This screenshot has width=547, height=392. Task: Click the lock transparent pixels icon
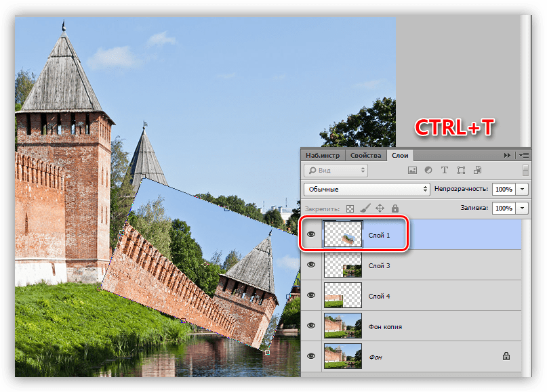350,209
